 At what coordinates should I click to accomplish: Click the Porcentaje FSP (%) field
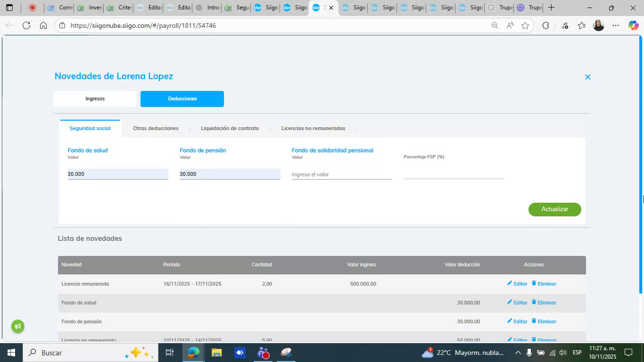454,173
